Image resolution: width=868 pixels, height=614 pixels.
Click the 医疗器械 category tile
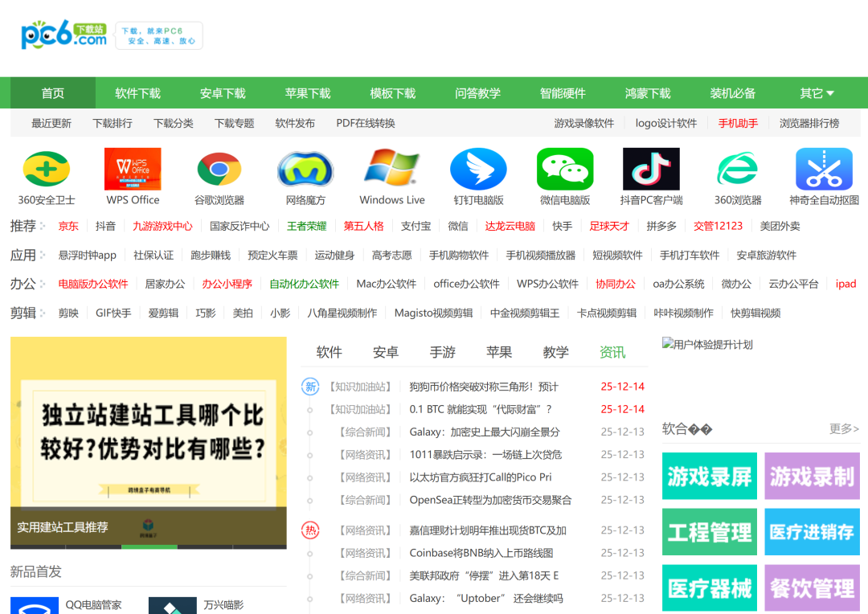[x=709, y=588]
